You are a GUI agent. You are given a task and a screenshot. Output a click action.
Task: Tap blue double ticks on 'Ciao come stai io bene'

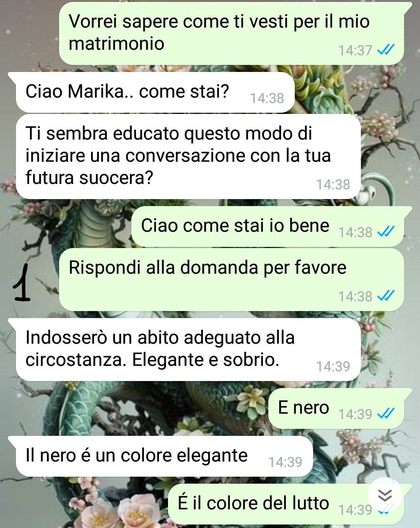386,232
